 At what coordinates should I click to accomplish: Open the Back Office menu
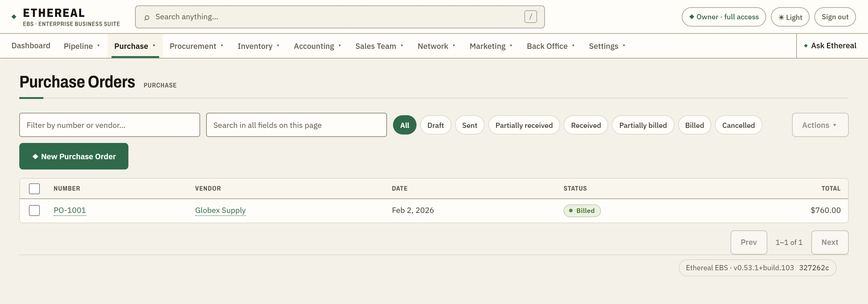point(551,46)
